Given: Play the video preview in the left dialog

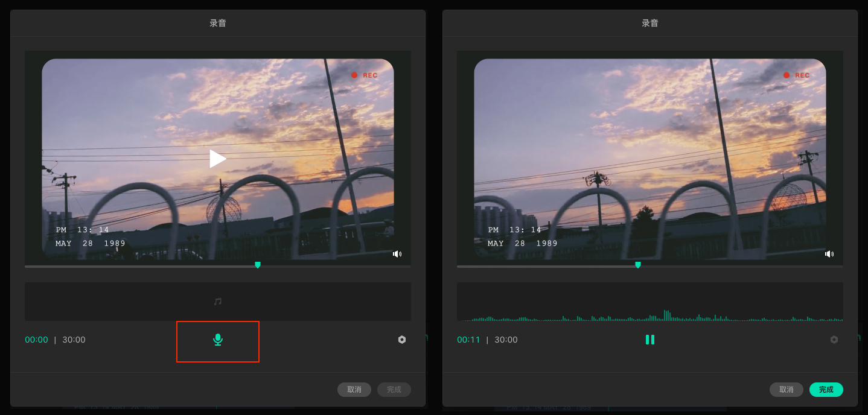Looking at the screenshot, I should point(217,159).
